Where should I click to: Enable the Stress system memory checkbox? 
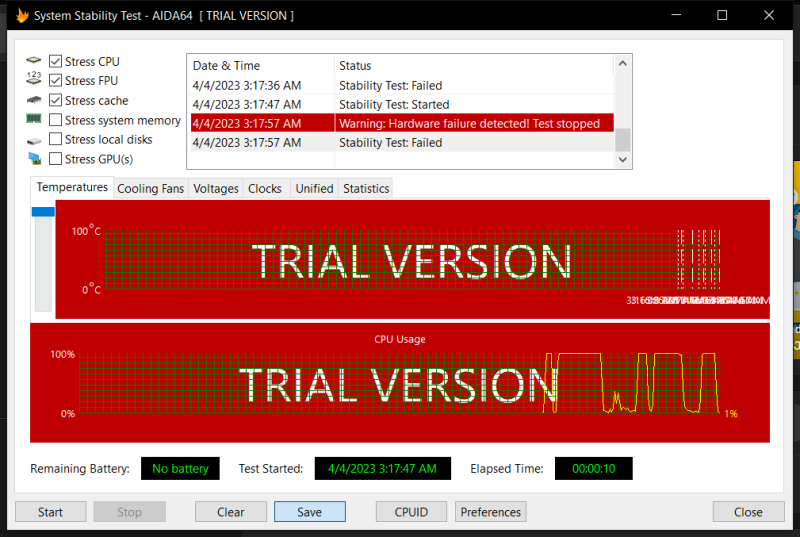pyautogui.click(x=56, y=120)
